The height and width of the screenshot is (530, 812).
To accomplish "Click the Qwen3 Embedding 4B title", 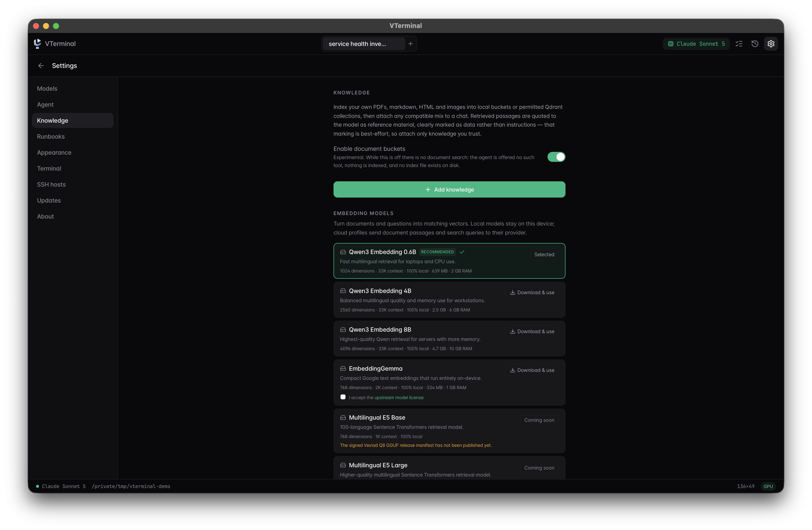I will tap(380, 291).
